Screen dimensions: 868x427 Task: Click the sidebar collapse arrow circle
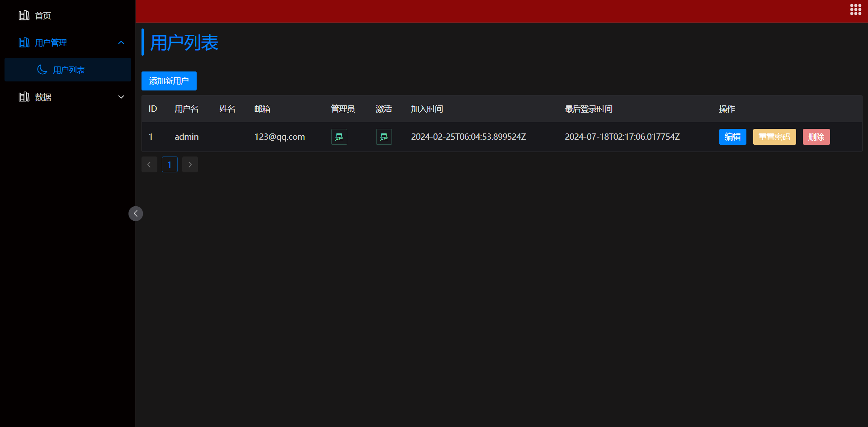tap(136, 213)
